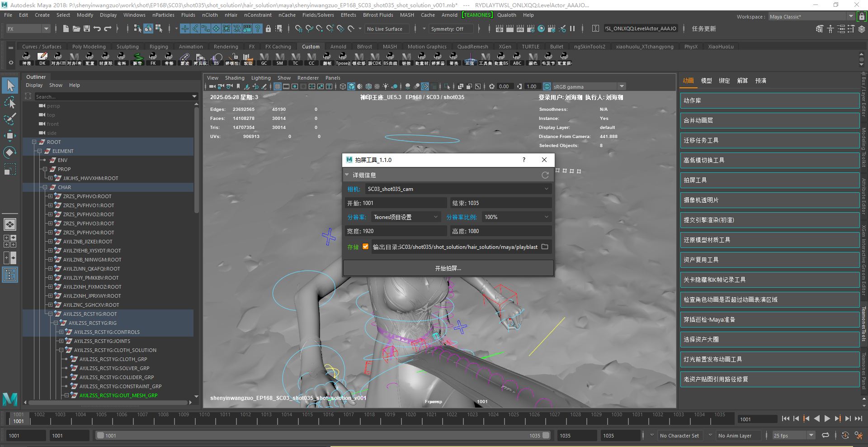This screenshot has height=447, width=868.
Task: Click the help question mark in playblast dialog
Action: pos(524,160)
